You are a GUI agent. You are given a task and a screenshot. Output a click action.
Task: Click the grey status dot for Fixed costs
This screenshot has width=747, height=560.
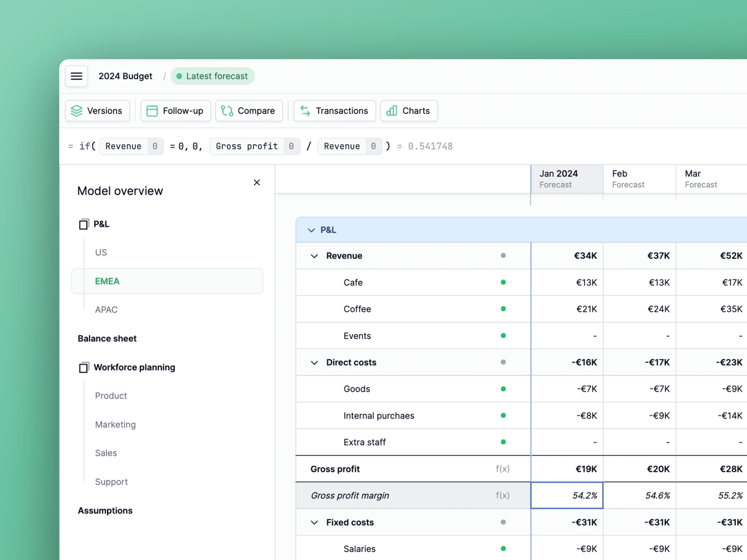[x=503, y=522]
